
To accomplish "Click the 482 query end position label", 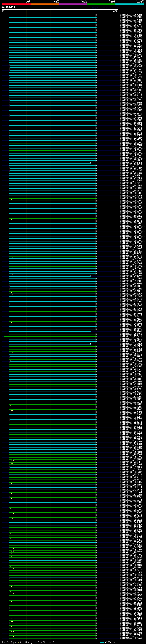I will [115, 11].
